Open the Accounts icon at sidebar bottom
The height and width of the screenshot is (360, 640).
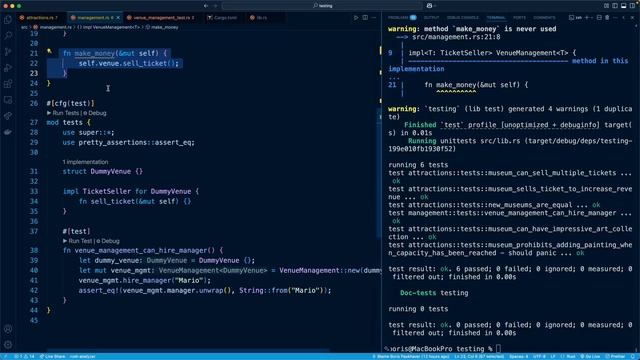[x=8, y=329]
